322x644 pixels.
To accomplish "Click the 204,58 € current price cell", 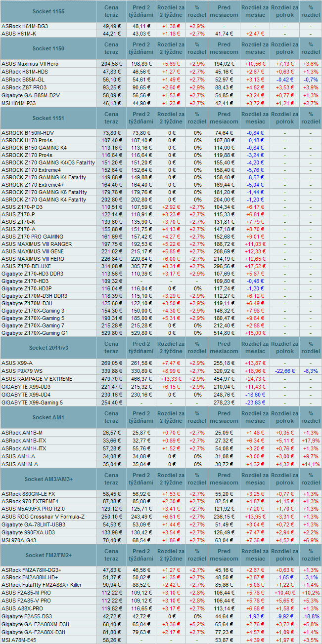I will (111, 64).
